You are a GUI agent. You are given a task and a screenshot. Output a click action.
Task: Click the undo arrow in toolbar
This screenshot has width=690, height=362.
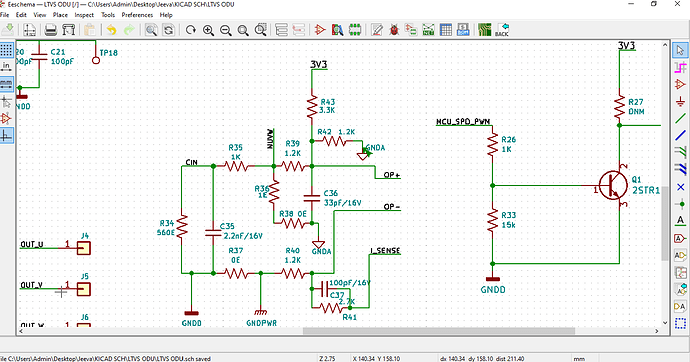tap(111, 30)
